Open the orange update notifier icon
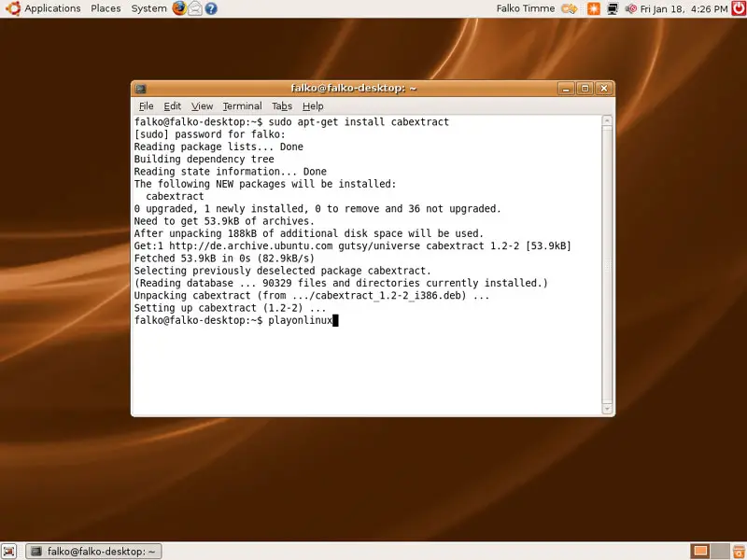747x560 pixels. (x=594, y=8)
